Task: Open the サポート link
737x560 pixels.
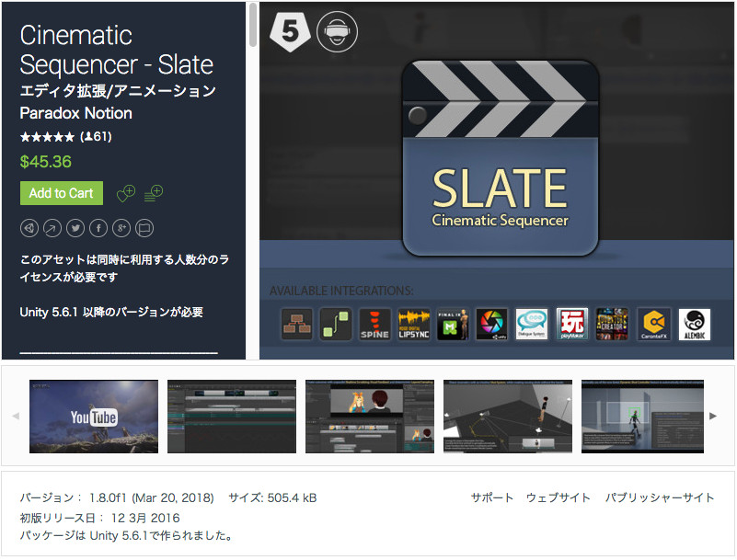Action: click(x=492, y=497)
